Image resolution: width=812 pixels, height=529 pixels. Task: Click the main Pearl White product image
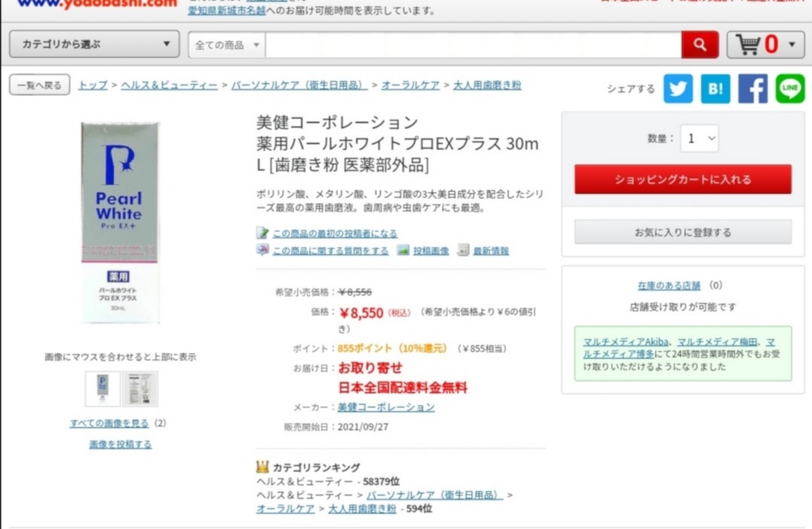[x=120, y=223]
